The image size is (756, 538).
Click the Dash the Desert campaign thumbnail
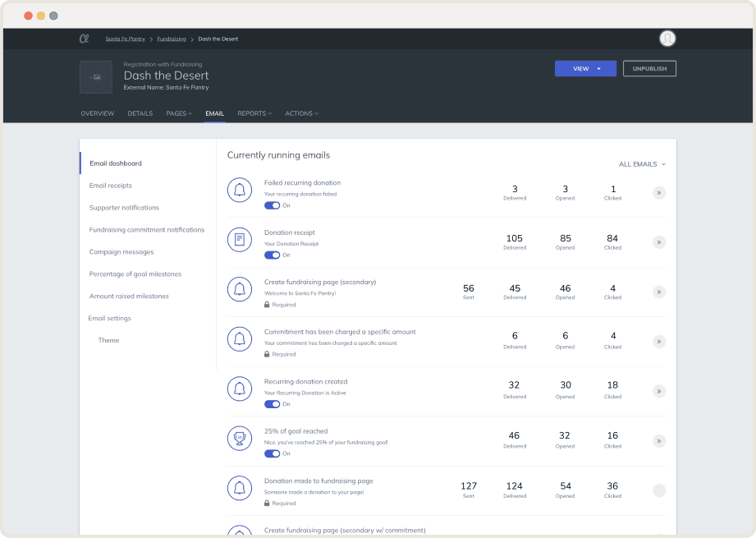[x=96, y=76]
